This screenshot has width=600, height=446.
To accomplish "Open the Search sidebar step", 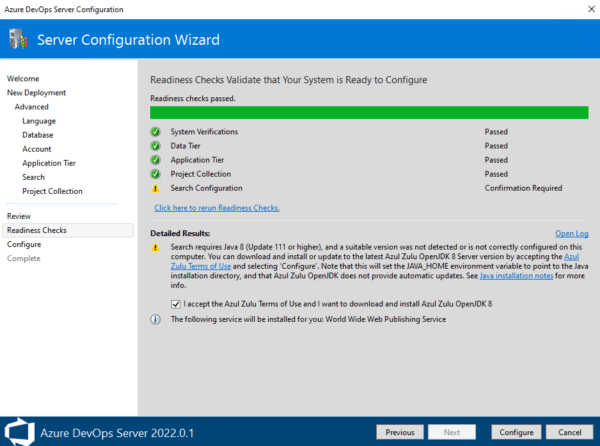I will point(34,177).
